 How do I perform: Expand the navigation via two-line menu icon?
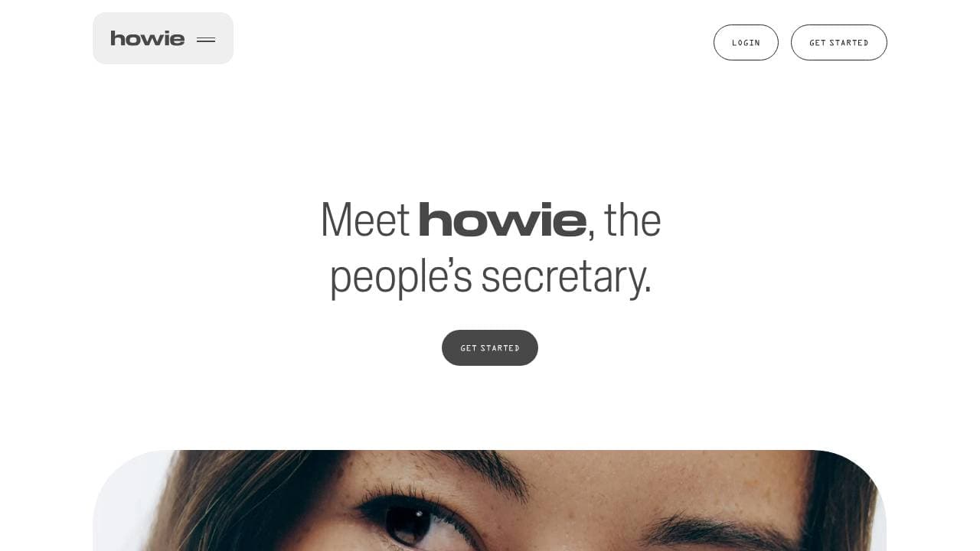click(206, 40)
